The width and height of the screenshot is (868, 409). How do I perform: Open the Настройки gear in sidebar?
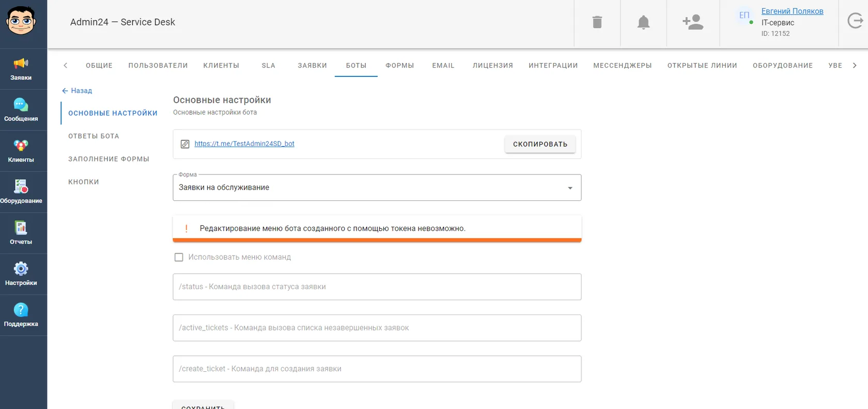[x=21, y=274]
